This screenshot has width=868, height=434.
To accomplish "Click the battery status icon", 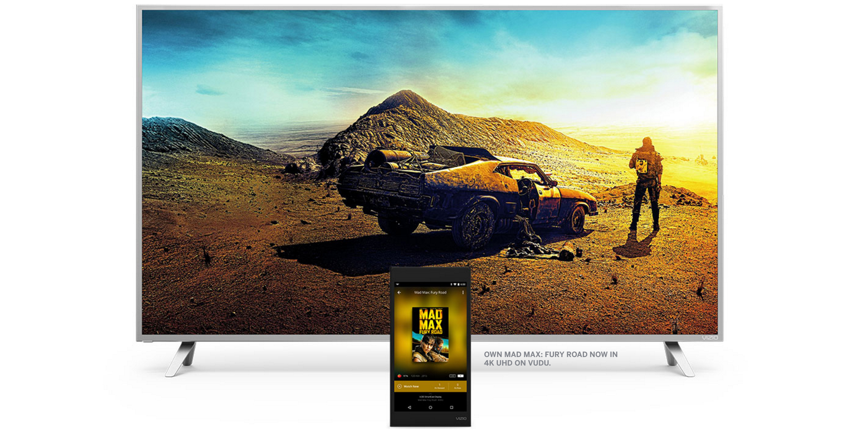I will (459, 285).
